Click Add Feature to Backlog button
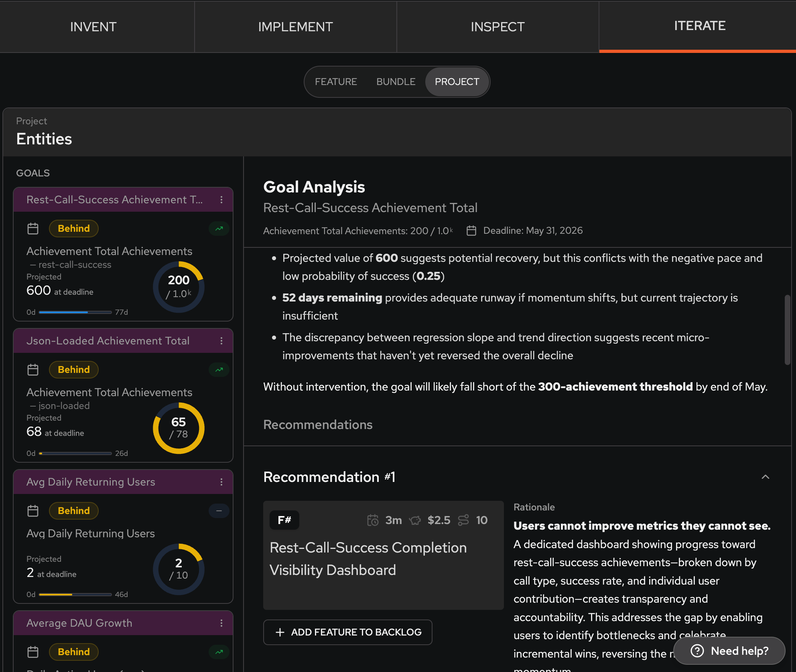Screen dimensions: 796x672 348,632
